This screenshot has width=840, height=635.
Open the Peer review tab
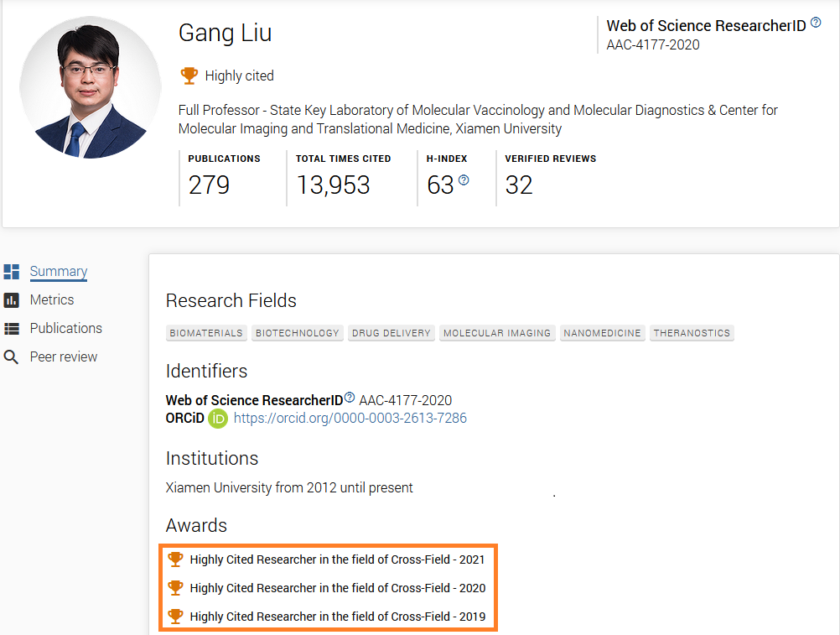point(64,357)
